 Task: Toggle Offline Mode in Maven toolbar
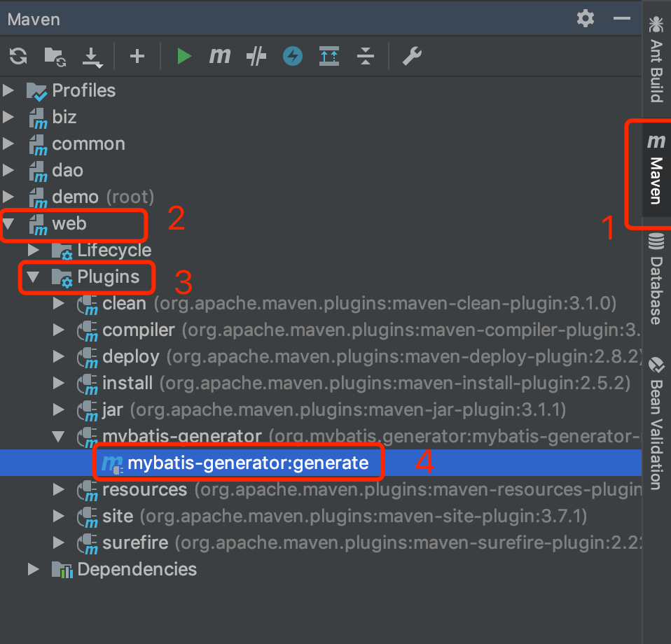tap(256, 57)
